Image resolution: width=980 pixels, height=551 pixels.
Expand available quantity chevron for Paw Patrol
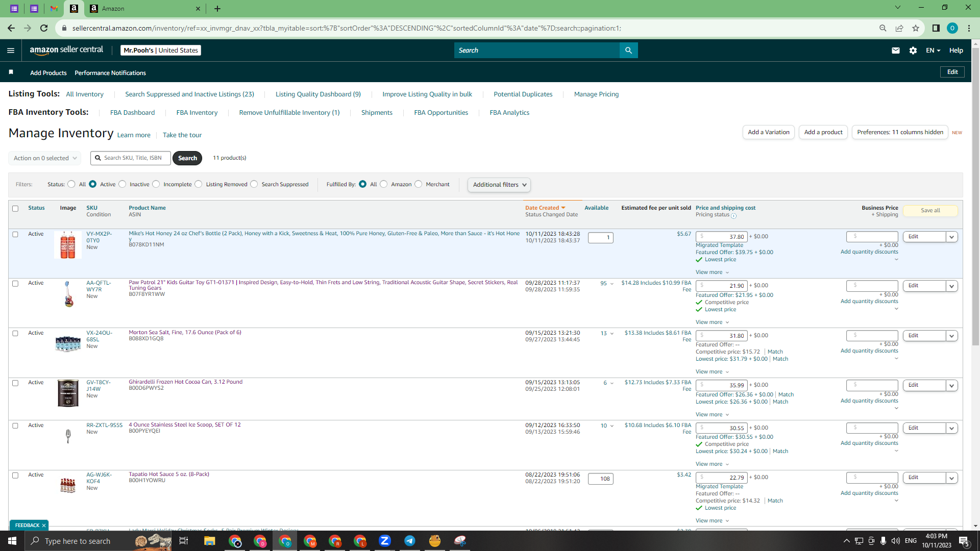tap(612, 284)
